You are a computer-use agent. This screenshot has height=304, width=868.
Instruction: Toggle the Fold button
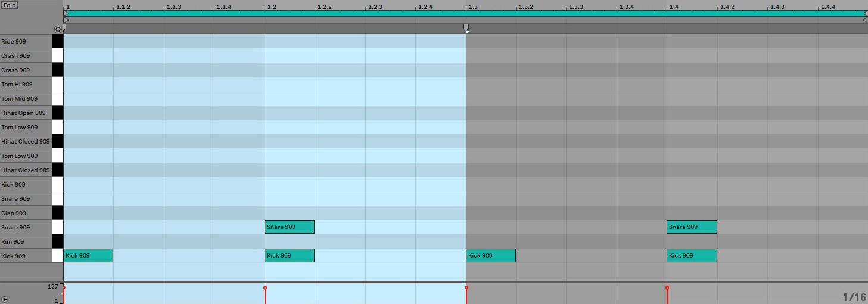[x=9, y=5]
